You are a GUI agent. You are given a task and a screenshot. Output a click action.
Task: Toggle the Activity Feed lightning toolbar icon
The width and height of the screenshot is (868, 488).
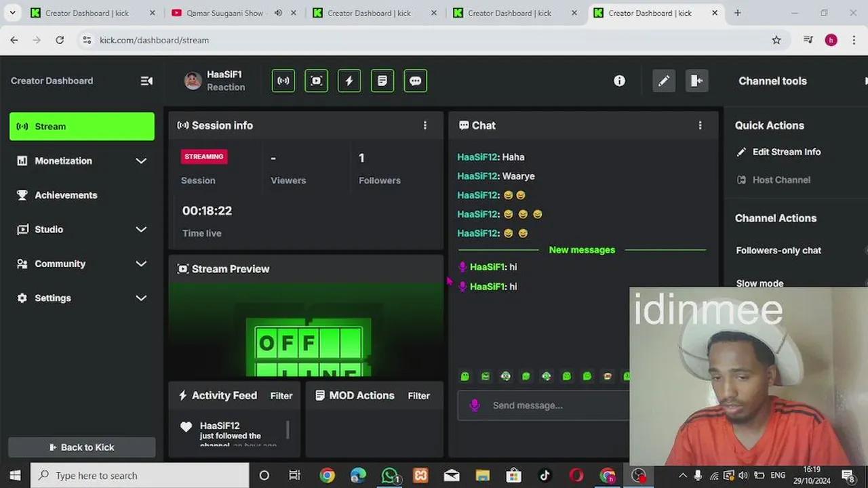[x=349, y=81]
